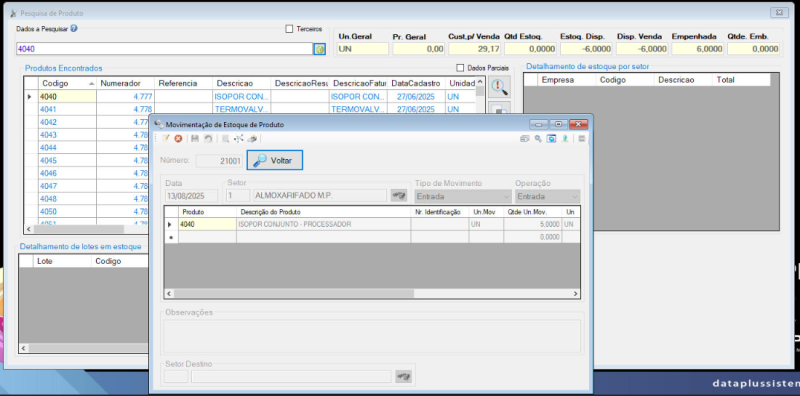Click the movement grid's horizontal scrollbar thumb
This screenshot has width=800, height=396.
pos(294,294)
